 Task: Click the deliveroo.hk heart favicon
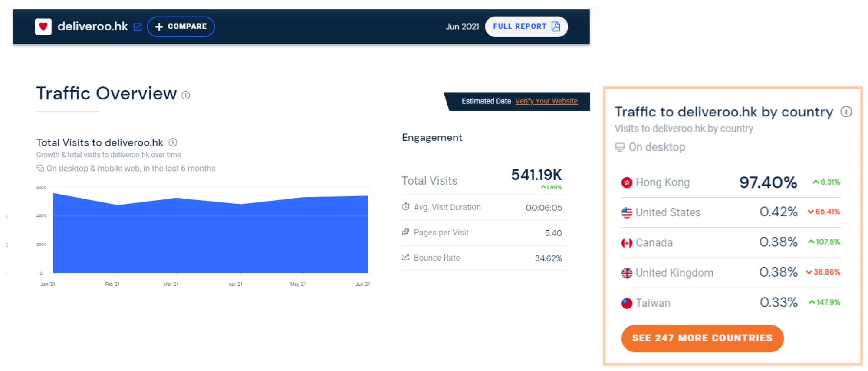click(43, 26)
